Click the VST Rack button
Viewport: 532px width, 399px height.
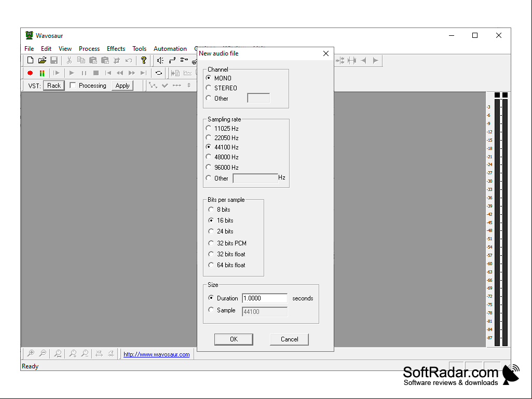[x=54, y=86]
